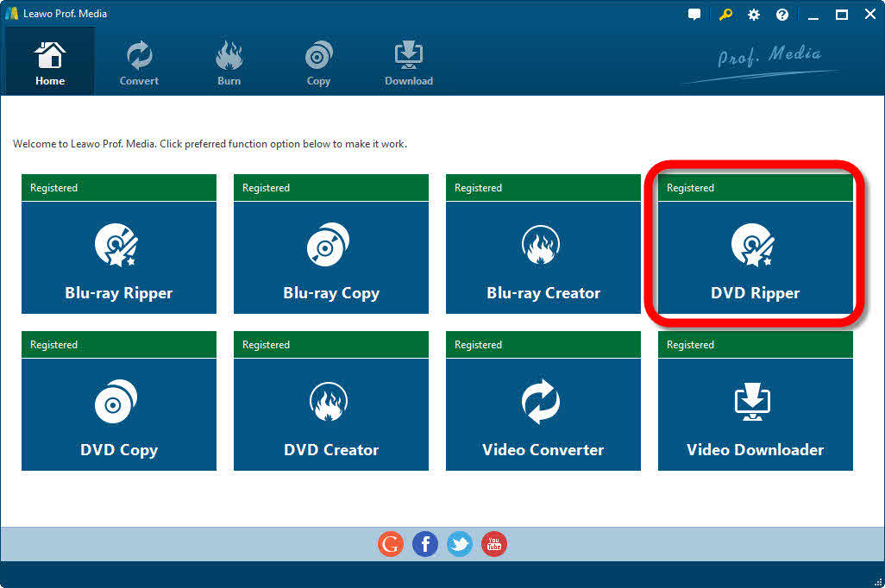
Task: Click Registered label above DVD Copy
Action: (x=53, y=345)
